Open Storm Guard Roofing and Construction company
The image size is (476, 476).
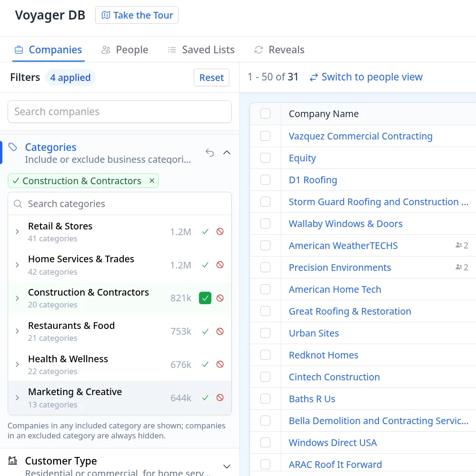(378, 202)
